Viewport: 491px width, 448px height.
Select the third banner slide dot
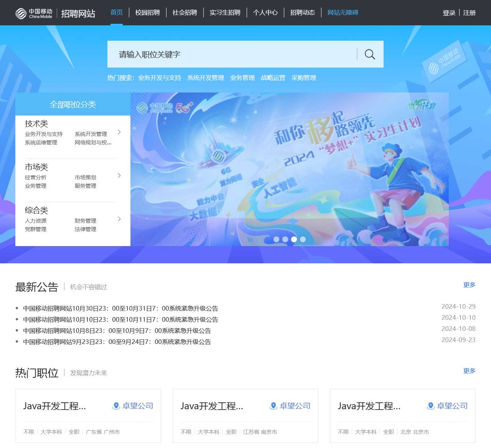tap(294, 239)
